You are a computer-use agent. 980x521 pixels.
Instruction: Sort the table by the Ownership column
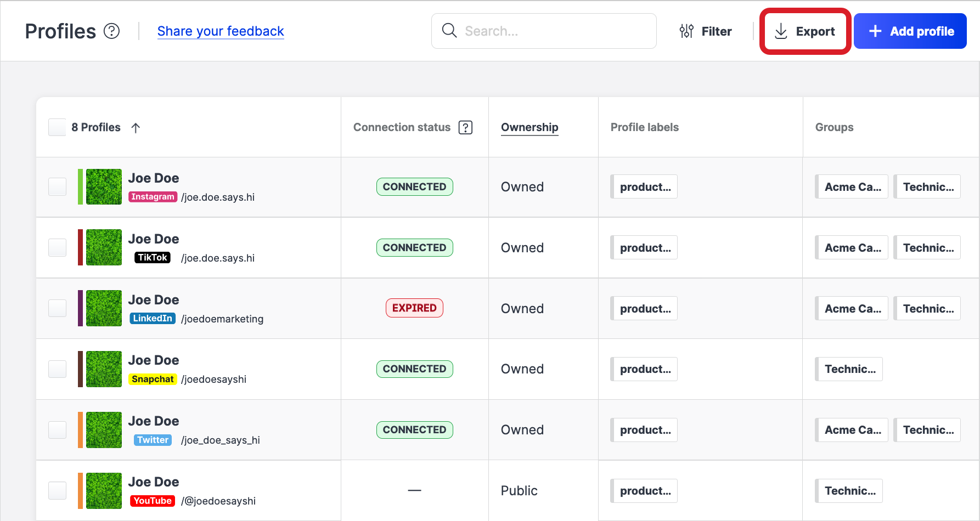tap(529, 127)
